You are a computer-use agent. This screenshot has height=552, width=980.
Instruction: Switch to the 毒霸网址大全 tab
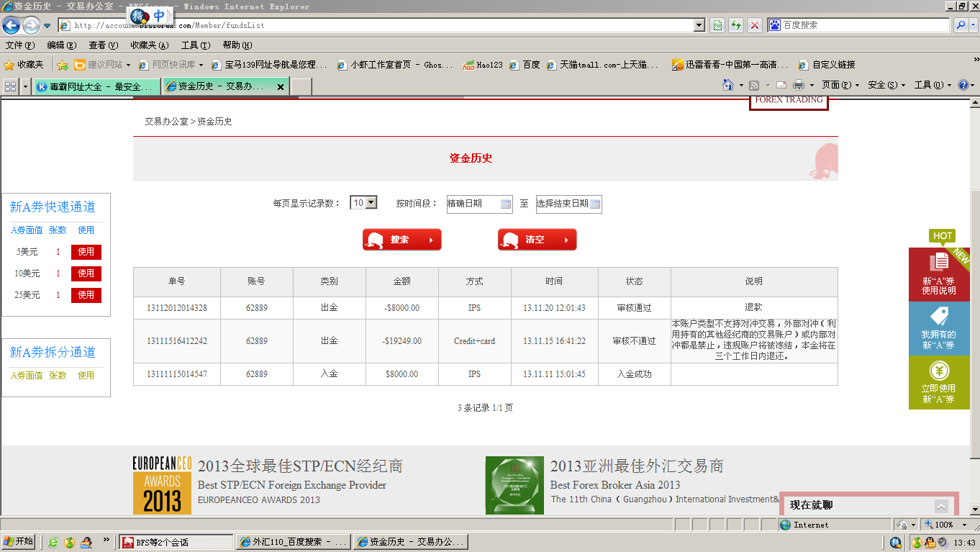pos(97,86)
